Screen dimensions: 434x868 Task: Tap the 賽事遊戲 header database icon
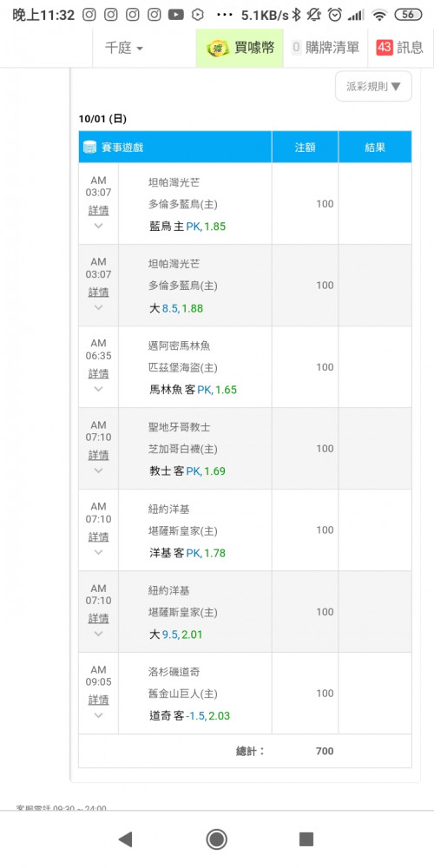point(89,148)
